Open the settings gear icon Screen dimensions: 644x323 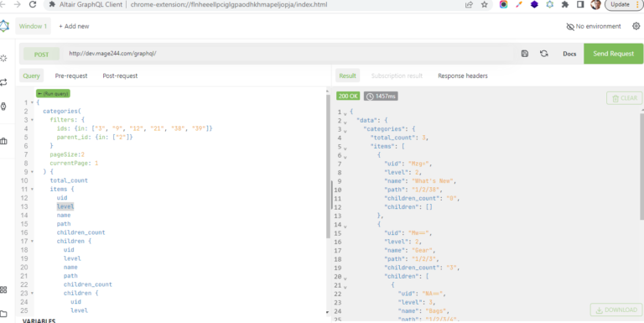coord(636,26)
